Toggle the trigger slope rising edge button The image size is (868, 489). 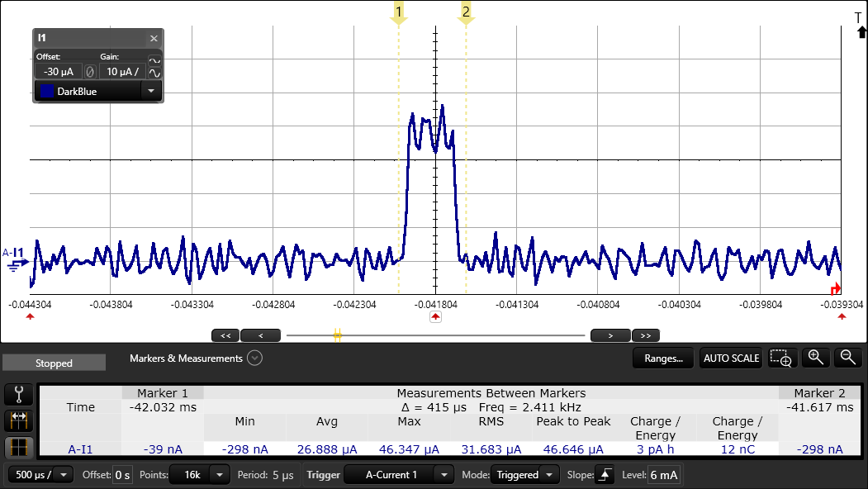(x=605, y=475)
